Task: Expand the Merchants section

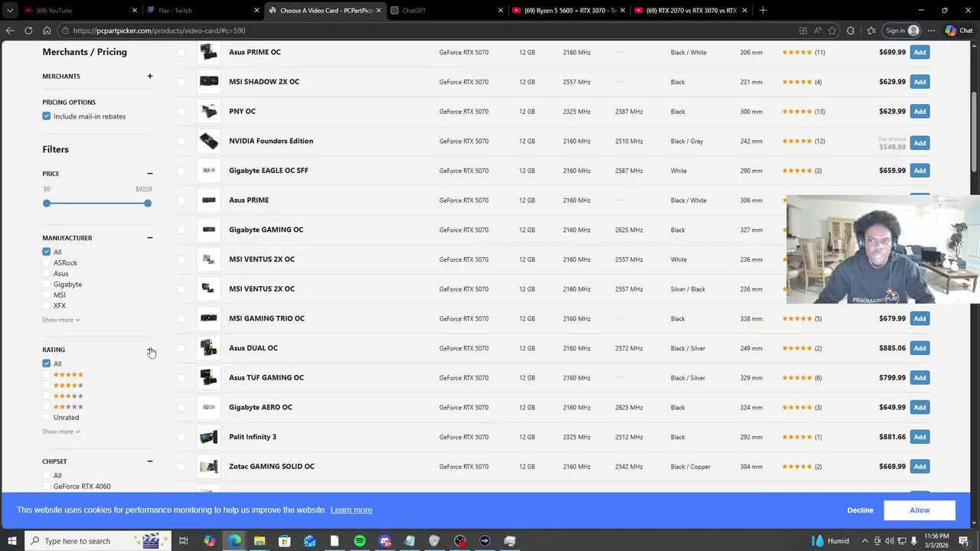Action: coord(150,76)
